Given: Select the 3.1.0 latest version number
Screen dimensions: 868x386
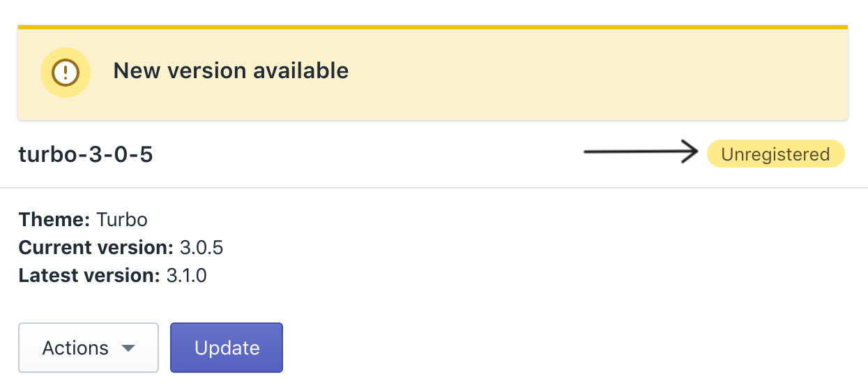Looking at the screenshot, I should click(x=187, y=276).
